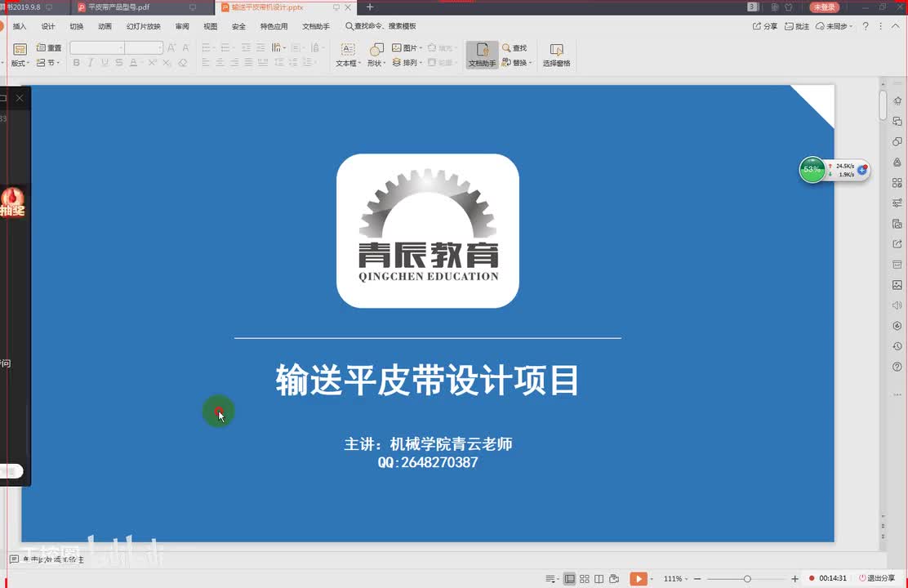
Task: Click the bullet list icon
Action: click(207, 47)
